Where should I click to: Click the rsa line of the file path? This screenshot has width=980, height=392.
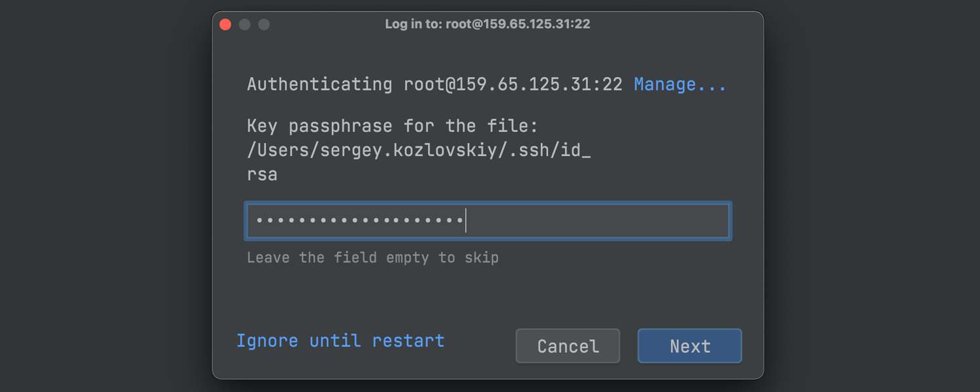click(262, 175)
